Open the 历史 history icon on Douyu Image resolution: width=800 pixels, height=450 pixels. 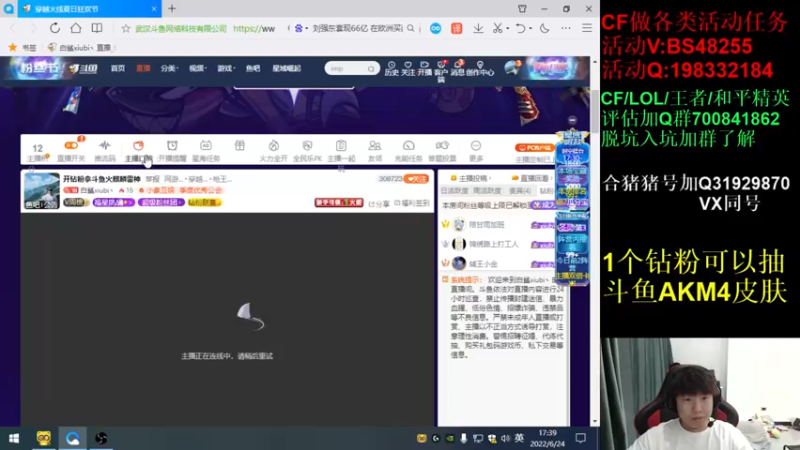pos(391,69)
